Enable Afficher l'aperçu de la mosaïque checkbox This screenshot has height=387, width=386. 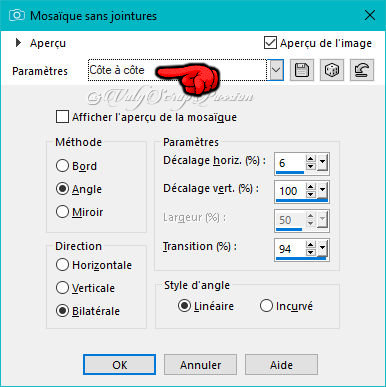point(62,117)
